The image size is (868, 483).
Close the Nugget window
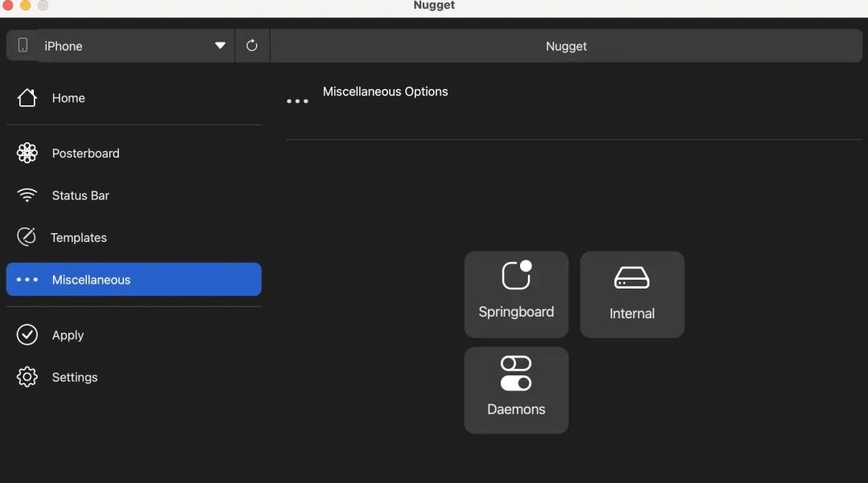point(8,5)
